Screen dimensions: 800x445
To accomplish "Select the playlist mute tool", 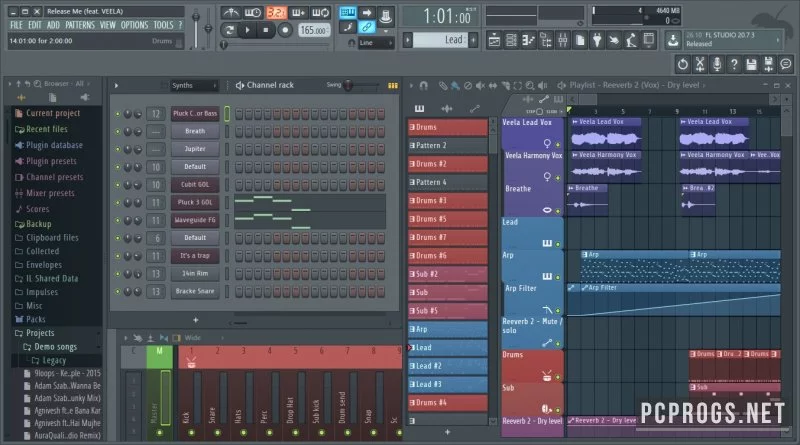I will (480, 85).
